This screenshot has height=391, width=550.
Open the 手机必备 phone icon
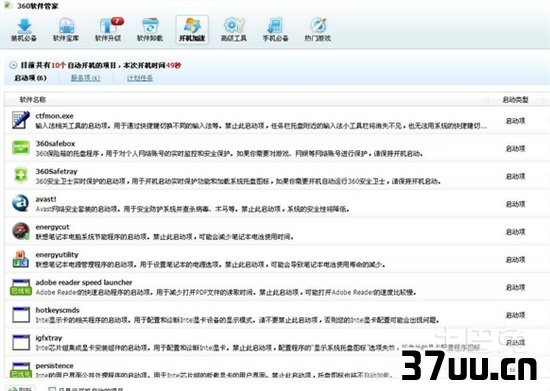[275, 30]
